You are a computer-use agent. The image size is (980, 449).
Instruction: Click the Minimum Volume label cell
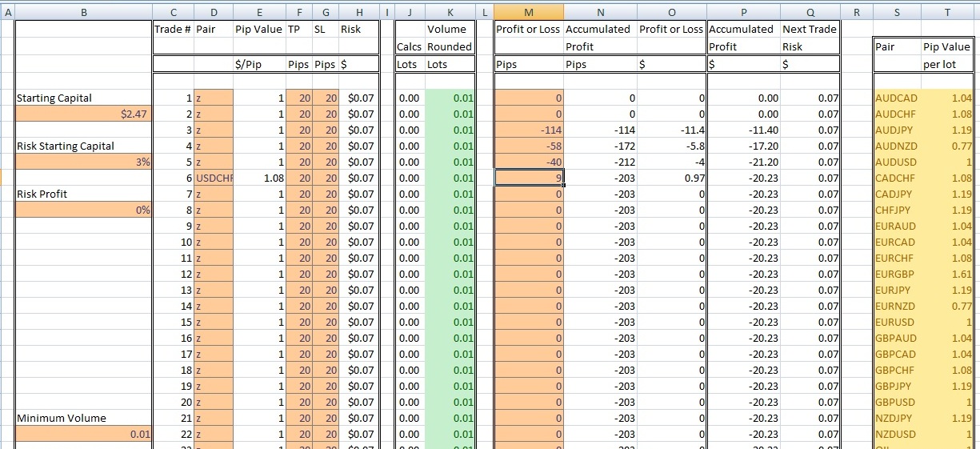click(x=83, y=418)
